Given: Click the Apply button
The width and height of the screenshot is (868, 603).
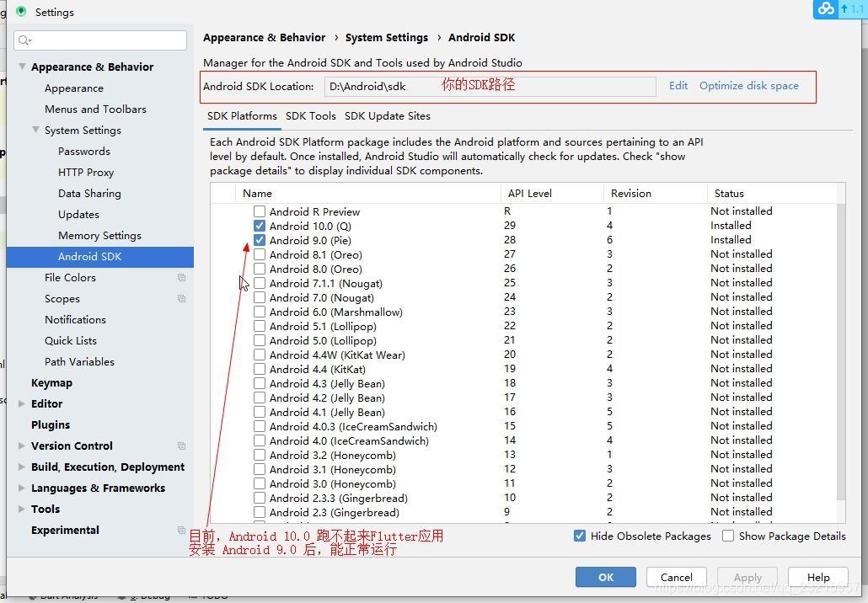Looking at the screenshot, I should 747,577.
